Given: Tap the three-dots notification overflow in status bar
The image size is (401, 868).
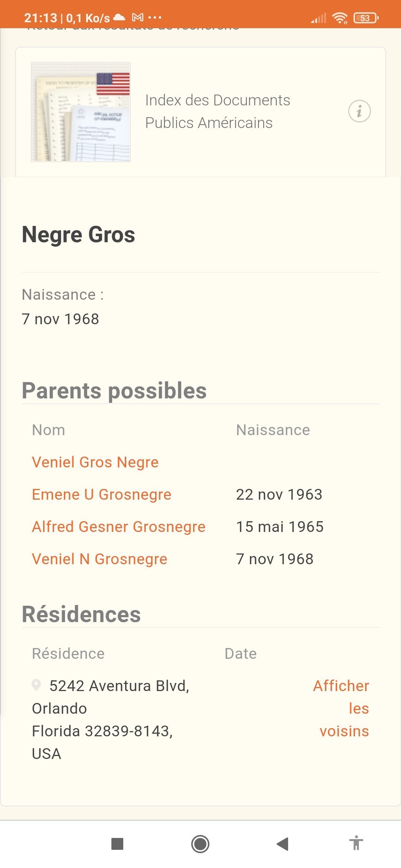Looking at the screenshot, I should tap(155, 17).
